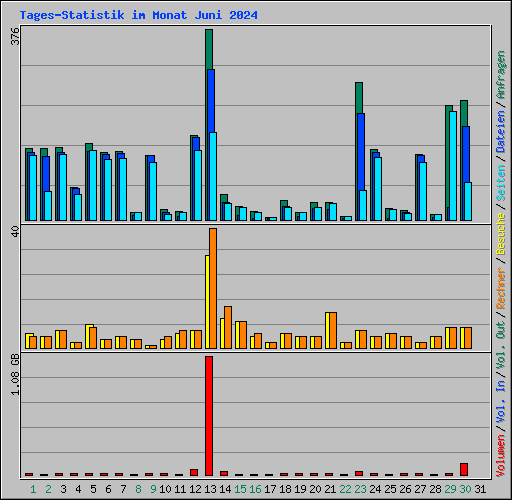
Task: Click day label "22" on the x-axis
Action: pyautogui.click(x=345, y=489)
